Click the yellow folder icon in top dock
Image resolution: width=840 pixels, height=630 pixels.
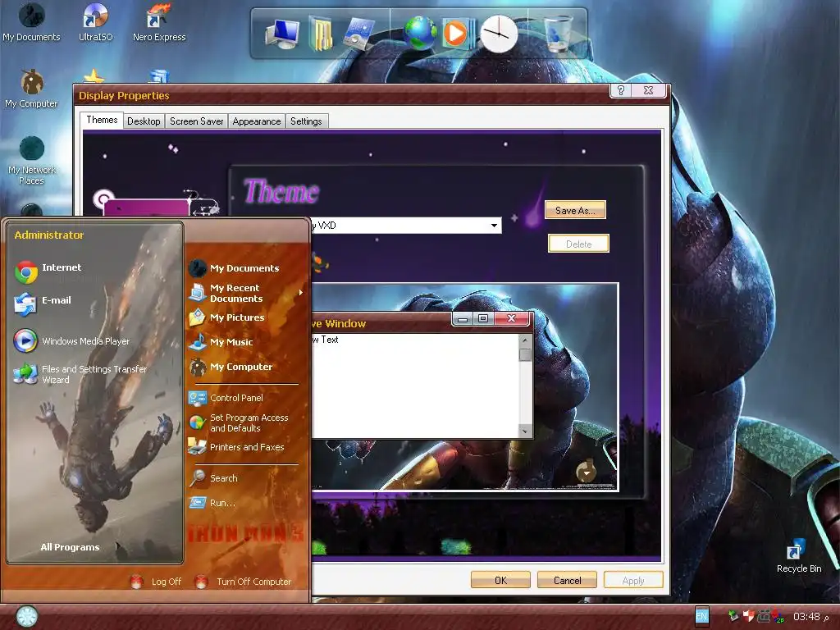tap(321, 33)
